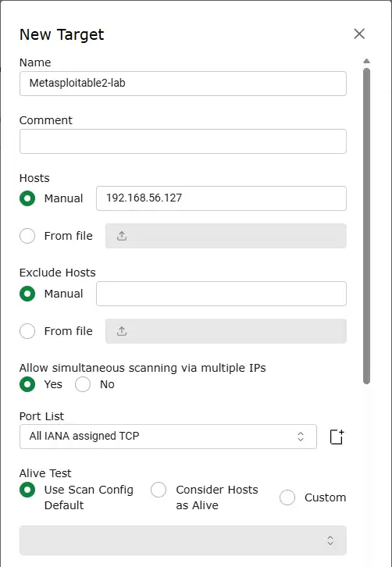Click the Hosts manual IP field
This screenshot has height=567, width=392.
[x=221, y=198]
